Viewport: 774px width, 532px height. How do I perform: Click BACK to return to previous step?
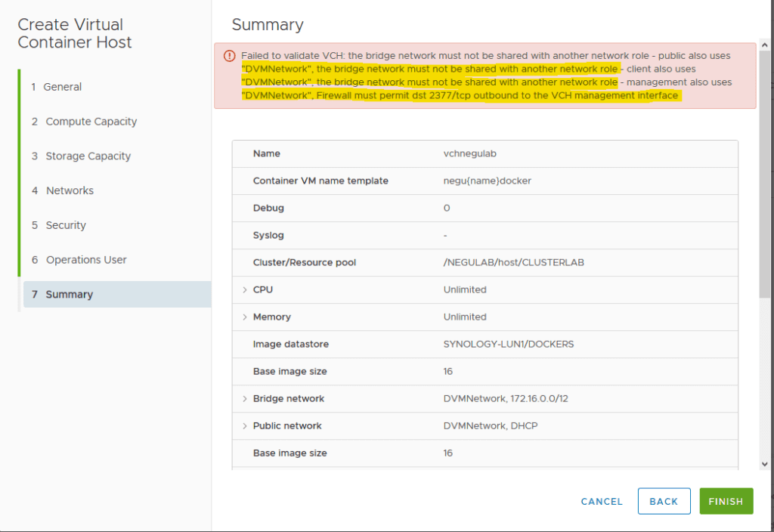click(664, 500)
